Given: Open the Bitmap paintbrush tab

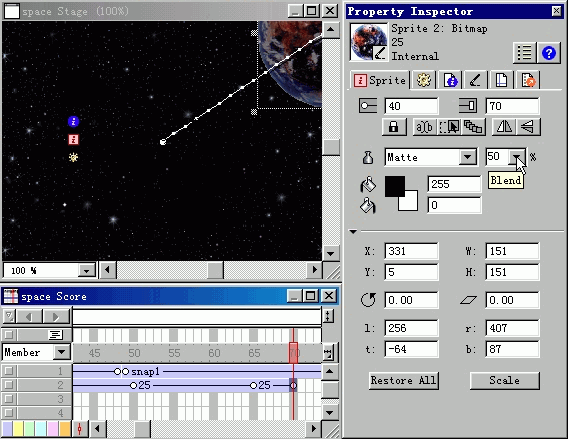Looking at the screenshot, I should [475, 80].
